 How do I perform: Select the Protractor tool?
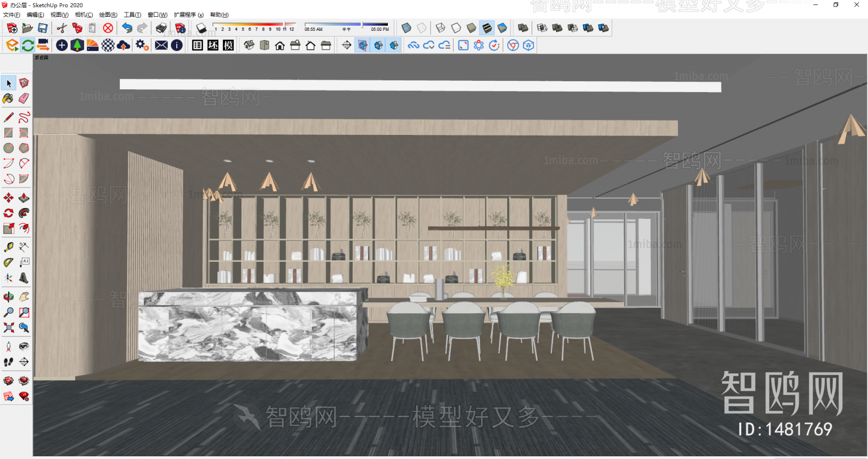point(9,262)
